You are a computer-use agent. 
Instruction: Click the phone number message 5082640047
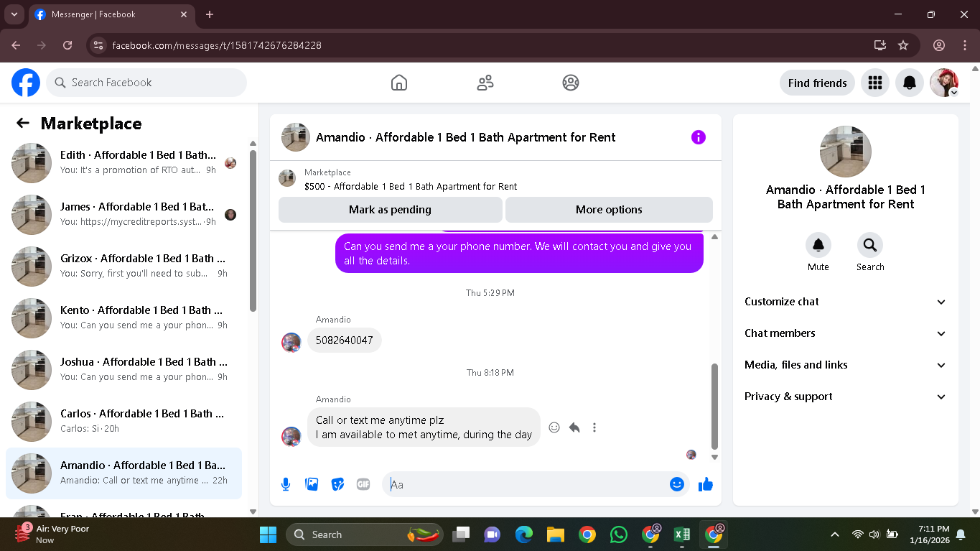click(345, 341)
